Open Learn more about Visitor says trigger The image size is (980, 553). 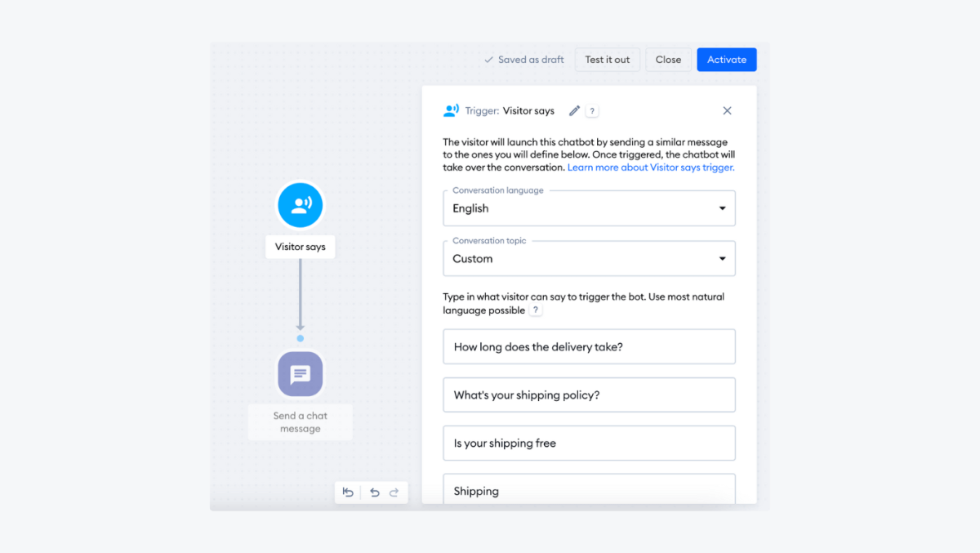pos(650,167)
